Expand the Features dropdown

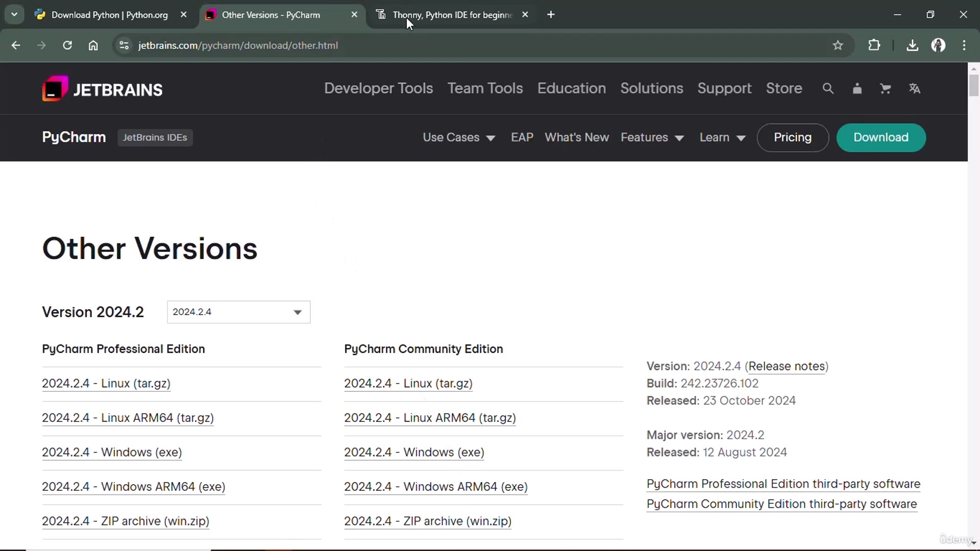tap(652, 137)
